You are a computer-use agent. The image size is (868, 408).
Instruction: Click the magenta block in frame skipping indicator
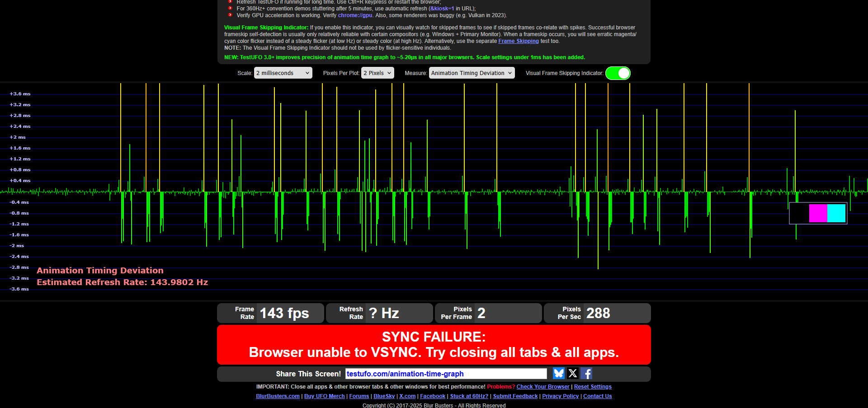coord(818,213)
